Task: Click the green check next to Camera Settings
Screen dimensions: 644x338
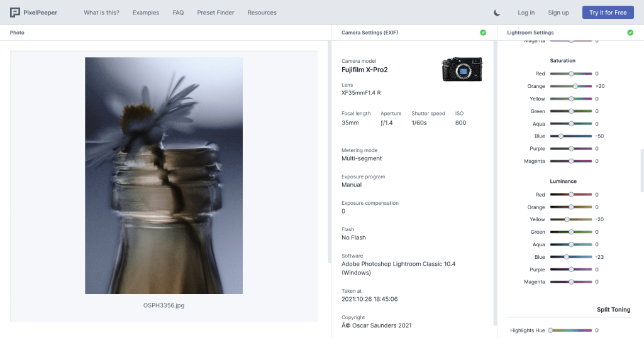Action: [482, 33]
